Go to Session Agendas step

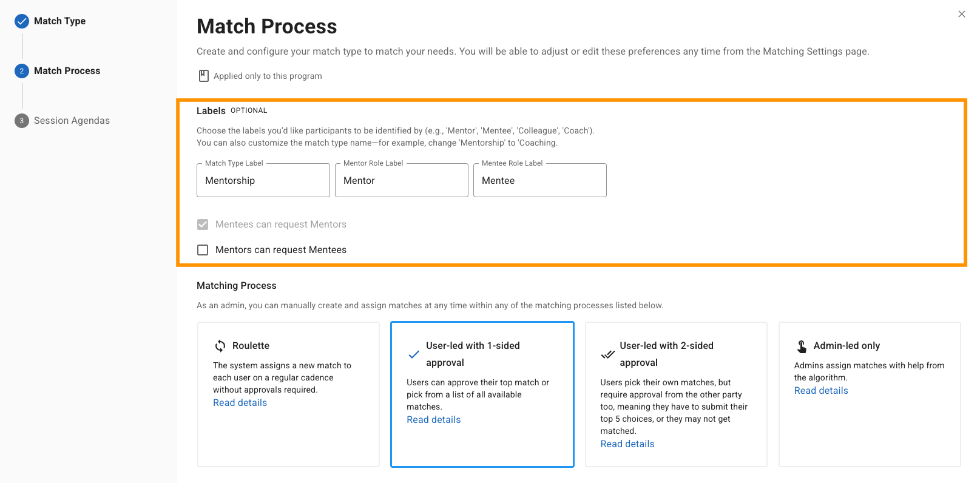(72, 121)
